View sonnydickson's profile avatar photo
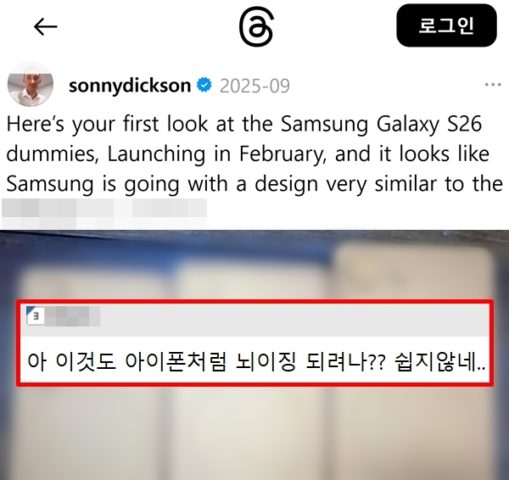Screen dimensions: 509x480 tap(30, 84)
